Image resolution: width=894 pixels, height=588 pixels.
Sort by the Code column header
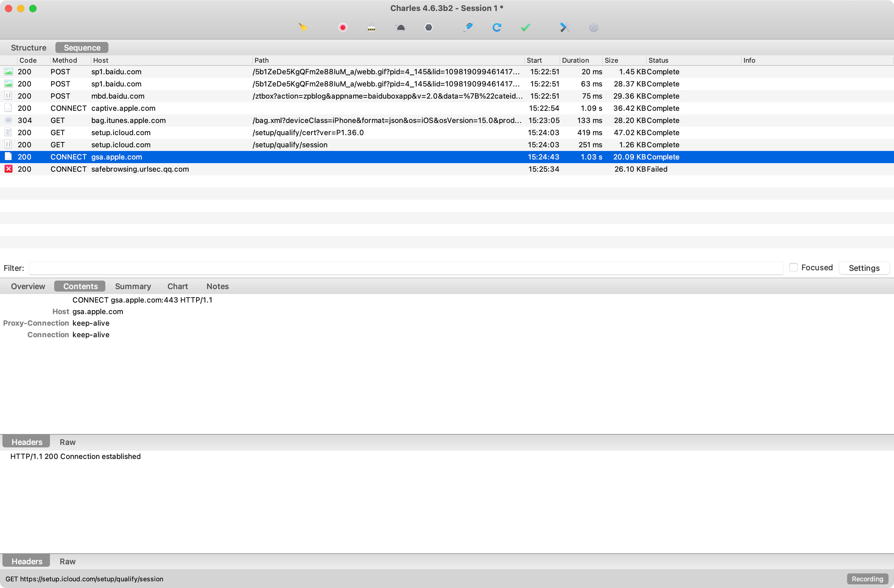[x=33, y=60]
